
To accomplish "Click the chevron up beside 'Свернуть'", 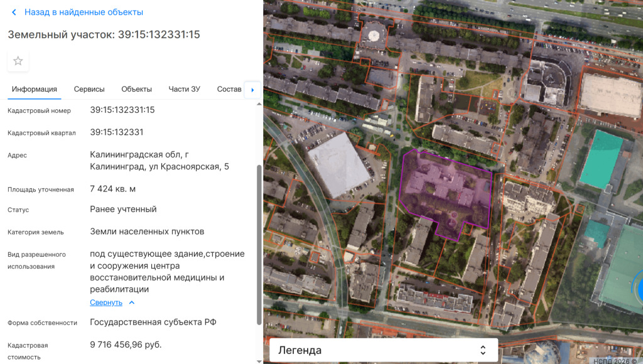I will coord(132,302).
